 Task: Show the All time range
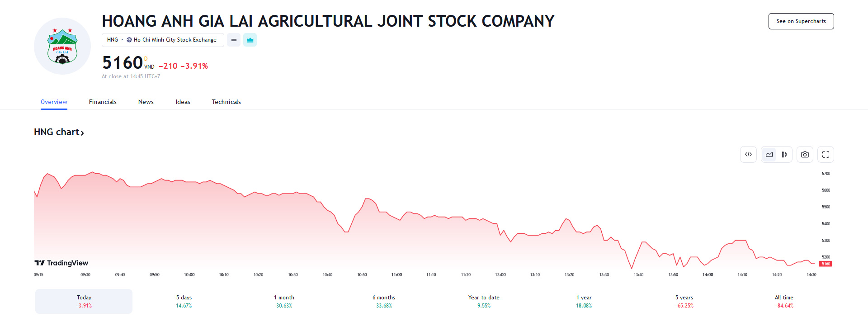tap(784, 301)
